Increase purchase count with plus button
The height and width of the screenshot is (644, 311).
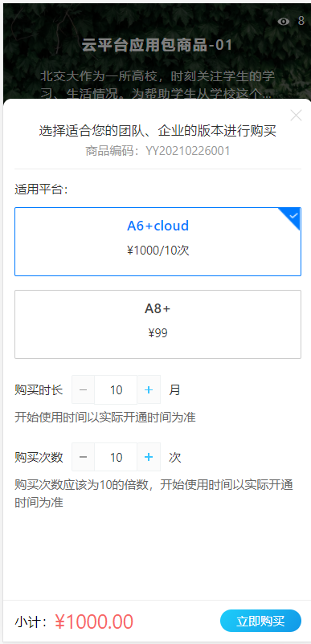[x=149, y=457]
